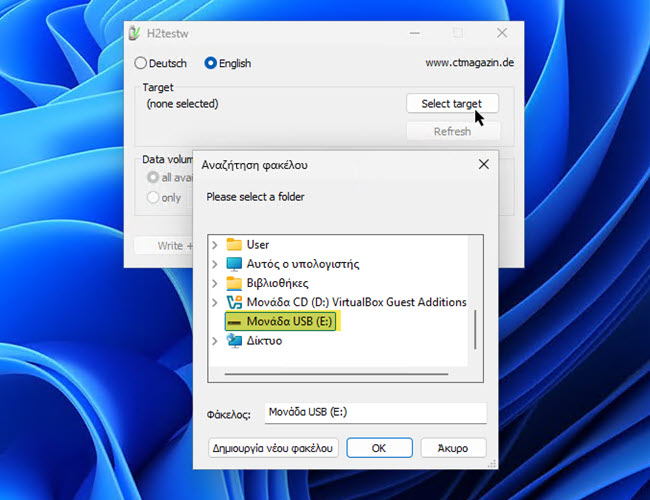Select Μονάδα USB (E:) in the tree
650x500 pixels.
(289, 321)
